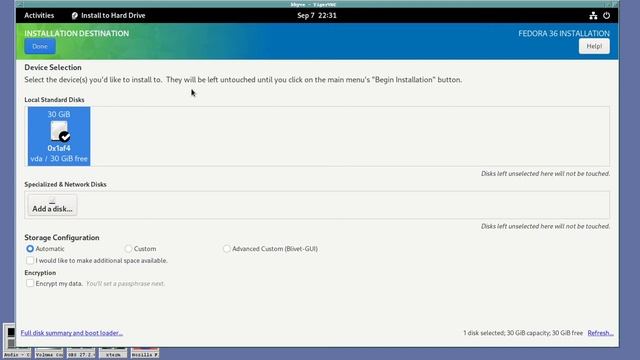The width and height of the screenshot is (640, 360).
Task: Click the Local Standard Disks label
Action: coord(54,100)
